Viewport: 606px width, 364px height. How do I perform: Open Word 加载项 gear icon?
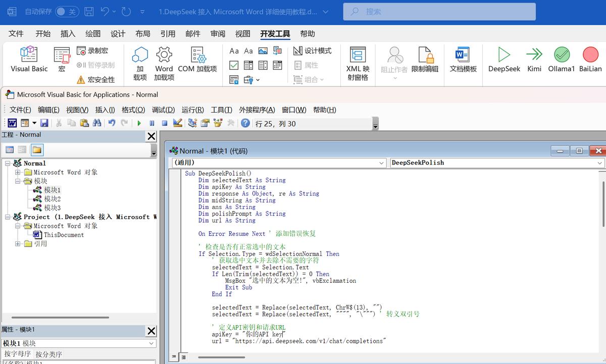(x=164, y=64)
